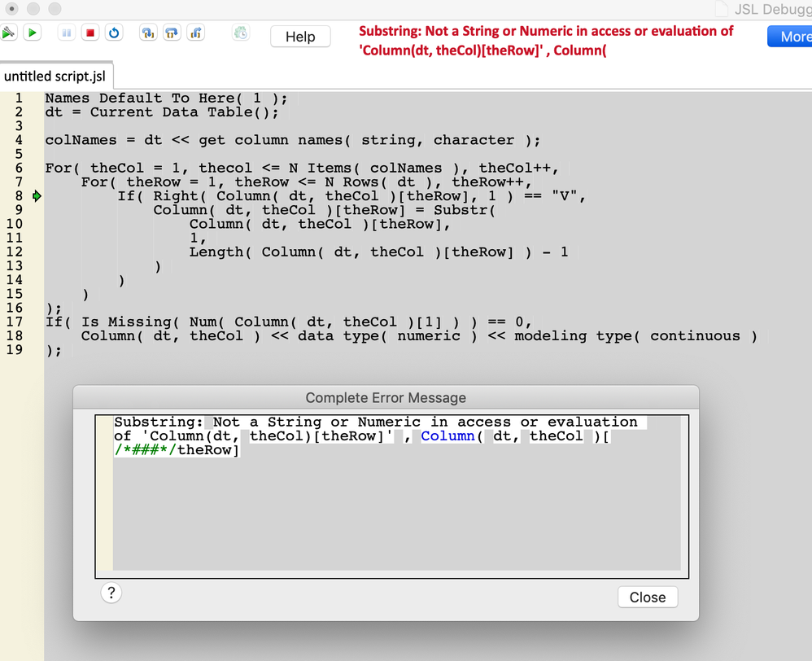The image size is (812, 661).
Task: Select the untitled script.jsl tab
Action: [55, 75]
